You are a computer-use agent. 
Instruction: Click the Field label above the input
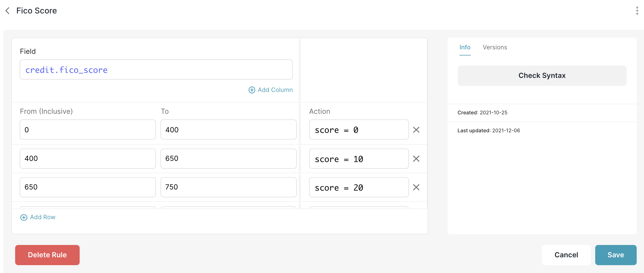tap(28, 52)
